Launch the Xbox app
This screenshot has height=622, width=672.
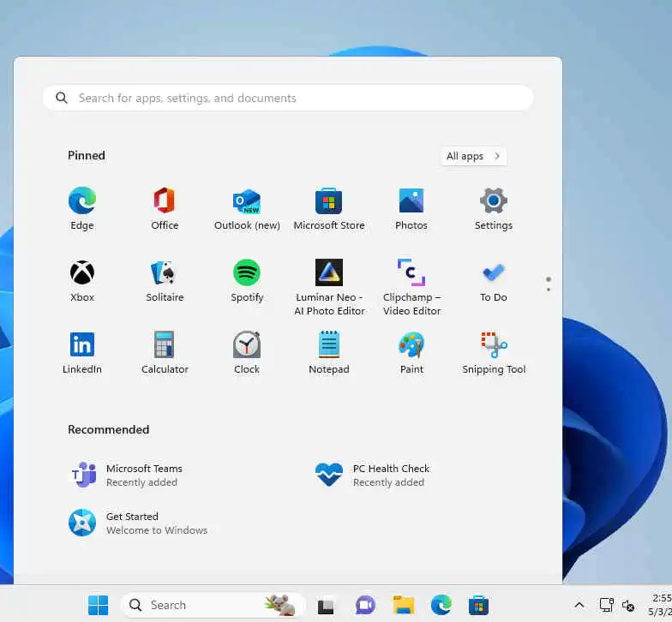pyautogui.click(x=82, y=281)
